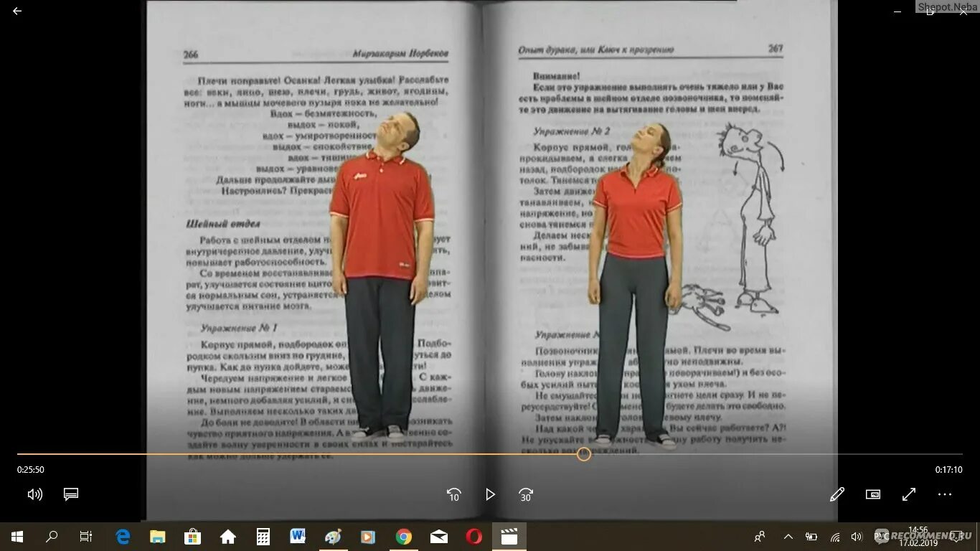
Task: Open Calculator from the taskbar
Action: [263, 537]
